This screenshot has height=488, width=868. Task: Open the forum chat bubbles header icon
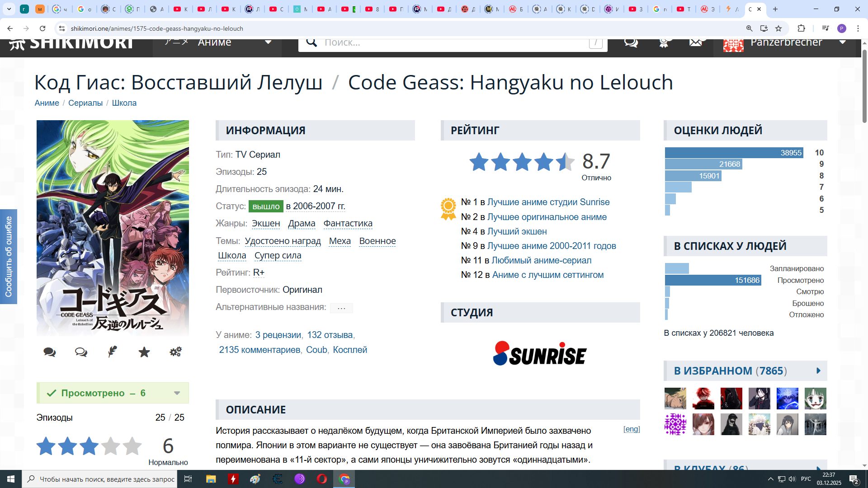pyautogui.click(x=631, y=42)
